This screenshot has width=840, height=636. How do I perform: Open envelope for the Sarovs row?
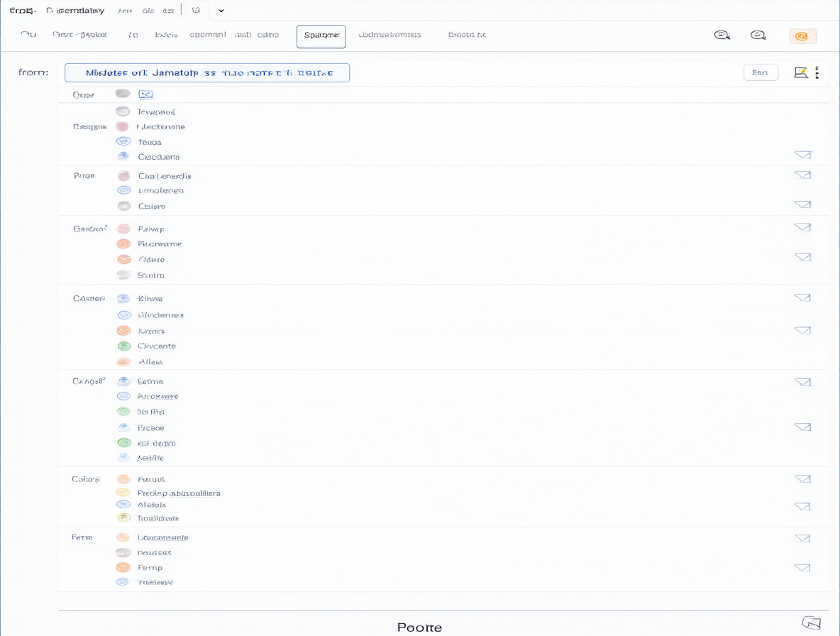point(802,330)
